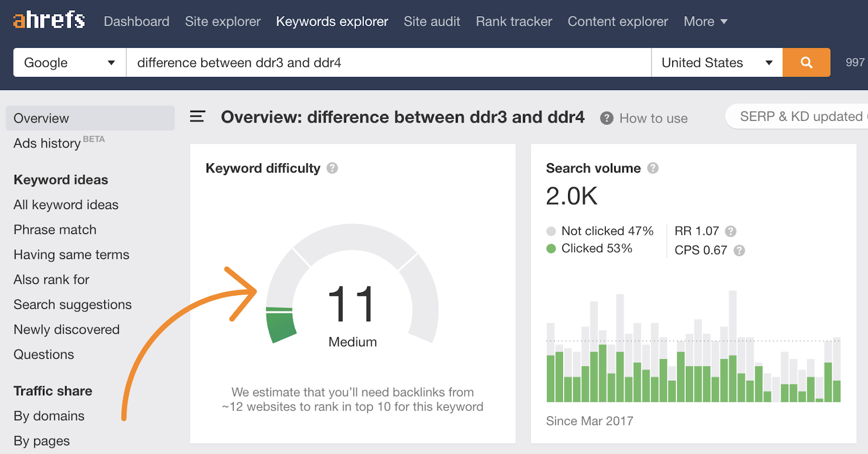The height and width of the screenshot is (454, 868).
Task: Select Questions under Keyword ideas
Action: click(43, 354)
